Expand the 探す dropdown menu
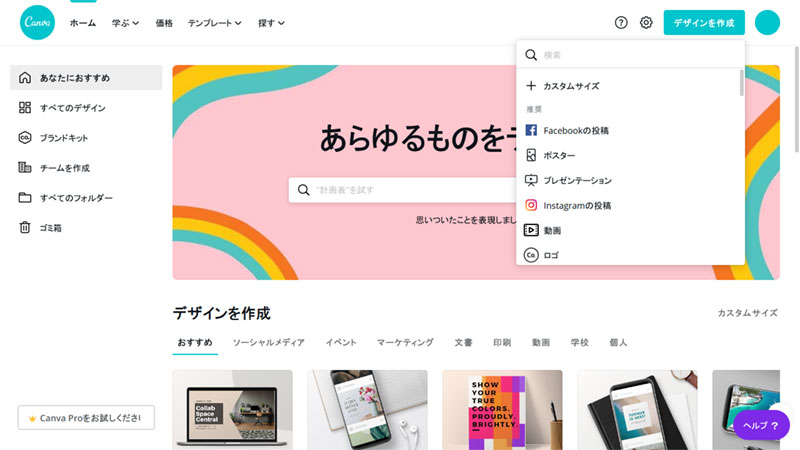 pos(271,23)
